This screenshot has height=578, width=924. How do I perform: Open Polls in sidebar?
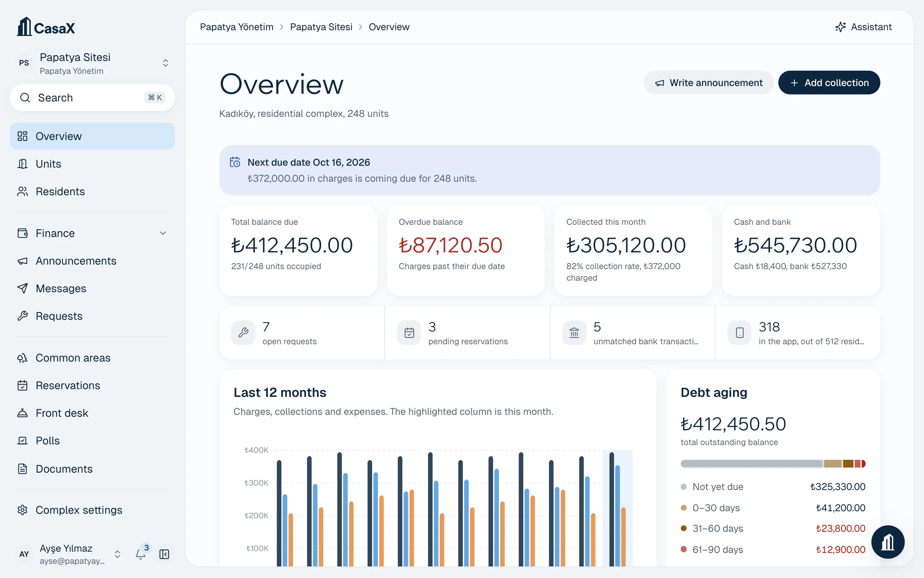click(92, 440)
